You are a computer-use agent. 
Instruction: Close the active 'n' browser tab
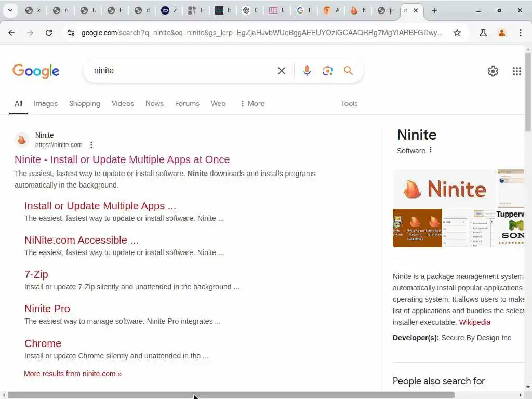tap(416, 10)
